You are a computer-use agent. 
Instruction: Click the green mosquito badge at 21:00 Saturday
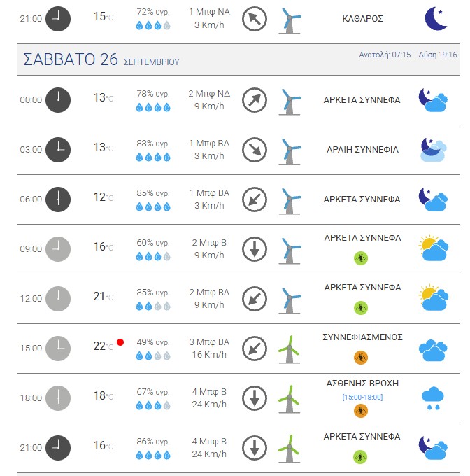360,457
